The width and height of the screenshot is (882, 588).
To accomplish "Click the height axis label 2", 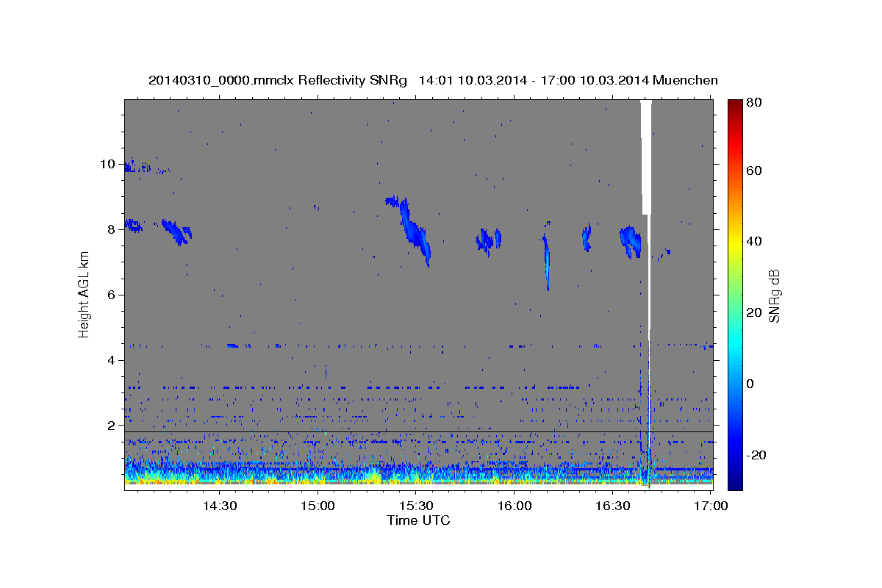I will 110,426.
